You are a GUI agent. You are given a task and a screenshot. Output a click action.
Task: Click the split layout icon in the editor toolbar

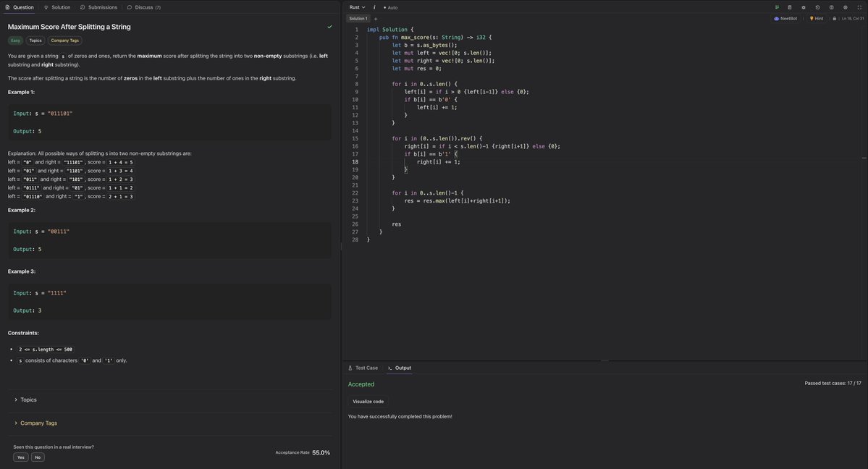tap(832, 7)
